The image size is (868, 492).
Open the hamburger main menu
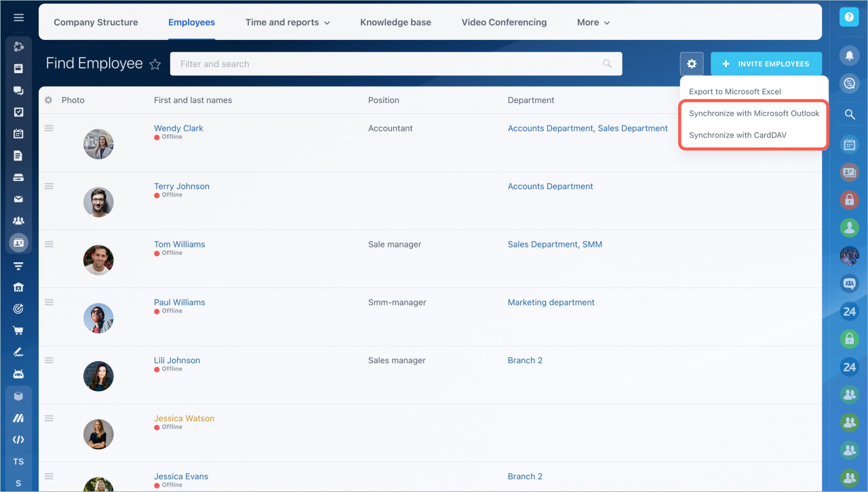(18, 18)
